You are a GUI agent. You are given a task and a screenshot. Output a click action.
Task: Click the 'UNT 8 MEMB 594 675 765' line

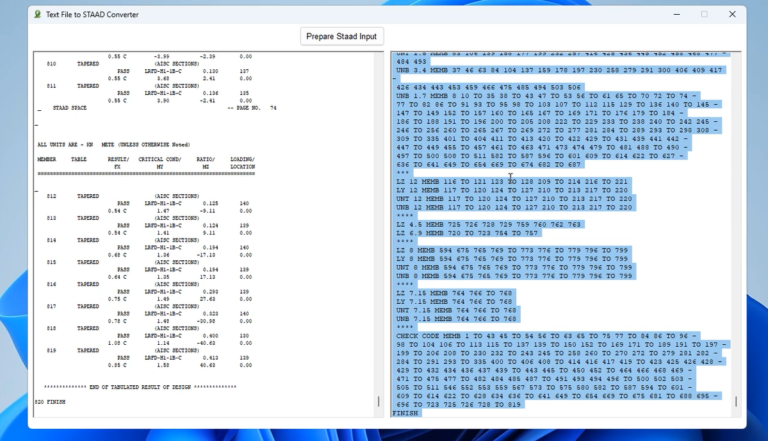click(514, 268)
